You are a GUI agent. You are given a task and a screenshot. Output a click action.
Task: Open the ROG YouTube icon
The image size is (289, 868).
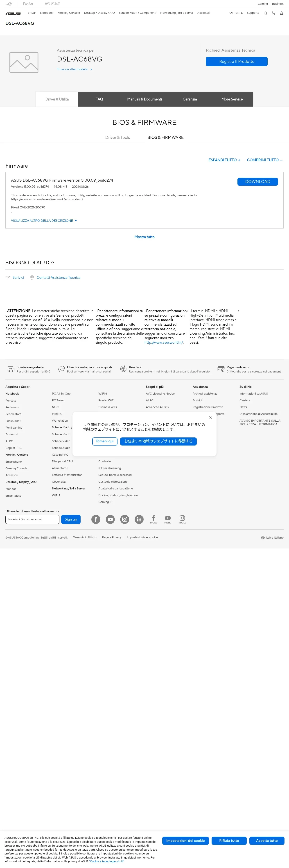[168, 519]
